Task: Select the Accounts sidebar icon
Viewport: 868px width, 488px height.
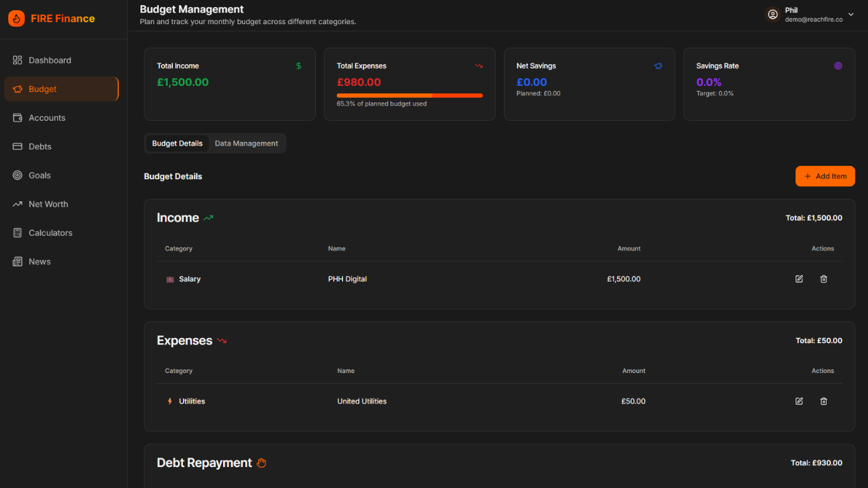Action: click(x=17, y=118)
